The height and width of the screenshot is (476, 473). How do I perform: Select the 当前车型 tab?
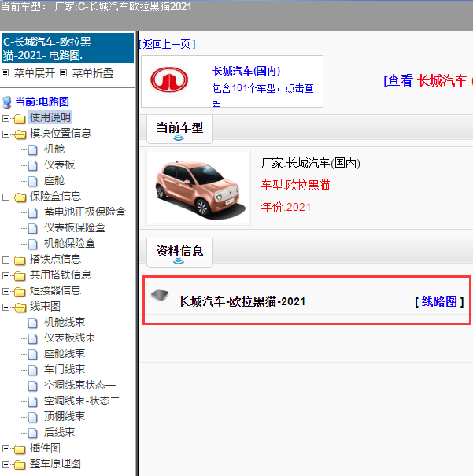179,129
